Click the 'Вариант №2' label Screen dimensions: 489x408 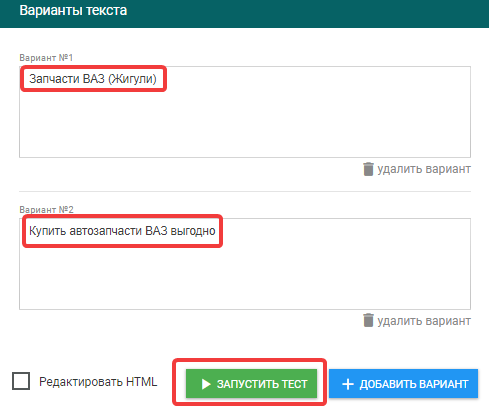point(46,210)
